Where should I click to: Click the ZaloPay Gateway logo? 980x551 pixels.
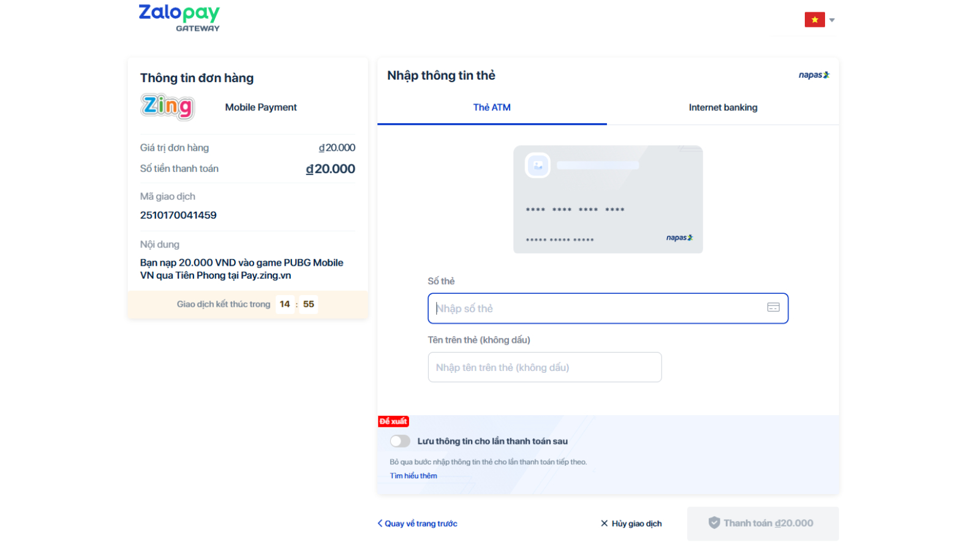(179, 18)
